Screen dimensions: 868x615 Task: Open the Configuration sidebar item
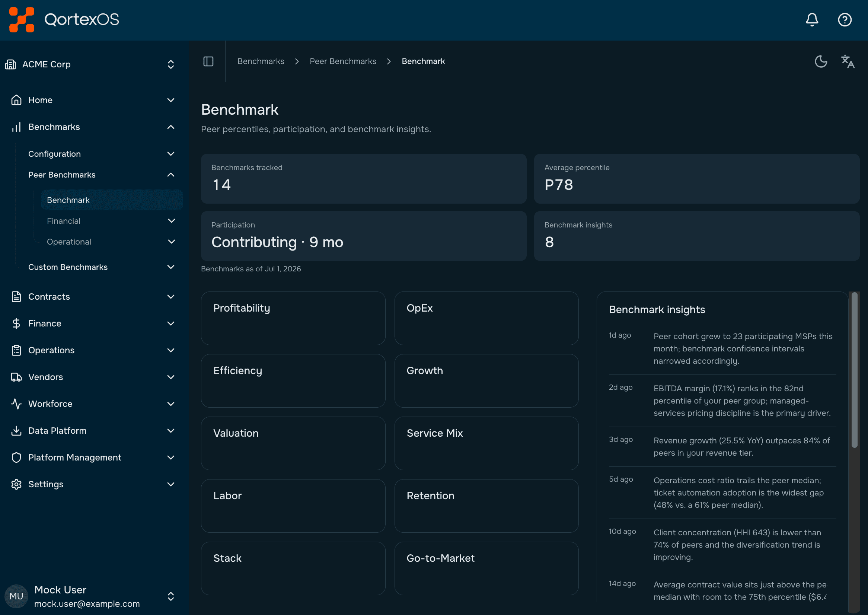102,154
